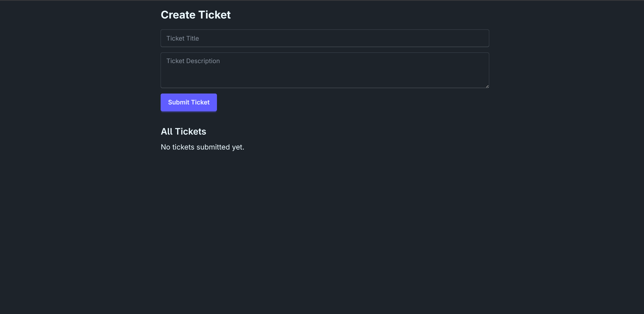This screenshot has height=314, width=644.
Task: Click the Create Ticket heading
Action: [x=196, y=14]
